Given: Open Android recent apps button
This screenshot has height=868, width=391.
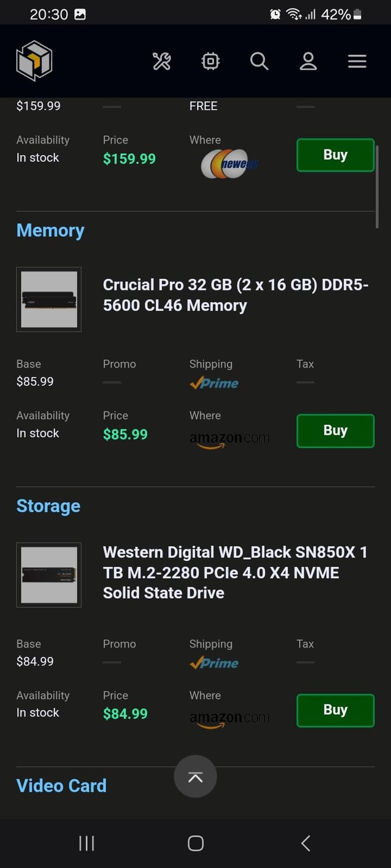Looking at the screenshot, I should tap(87, 843).
